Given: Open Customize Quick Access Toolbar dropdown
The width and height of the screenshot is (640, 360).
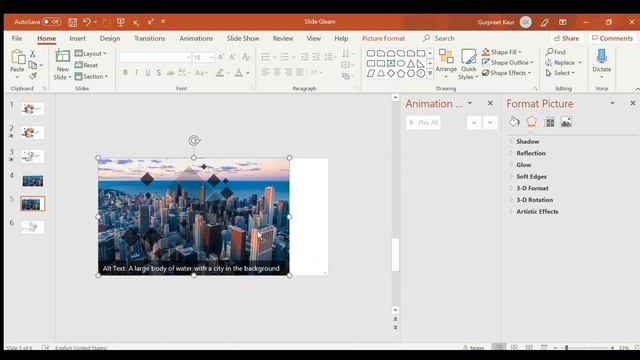Looking at the screenshot, I should 163,22.
